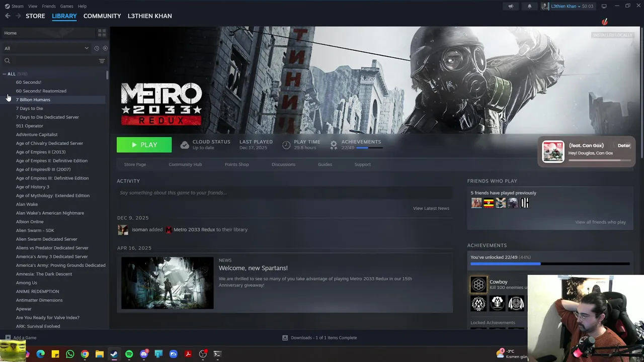Click the isoman username in activity
644x362 pixels.
click(139, 230)
